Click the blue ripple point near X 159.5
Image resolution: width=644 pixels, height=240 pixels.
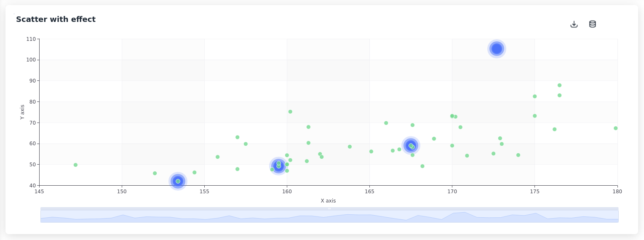(x=278, y=166)
